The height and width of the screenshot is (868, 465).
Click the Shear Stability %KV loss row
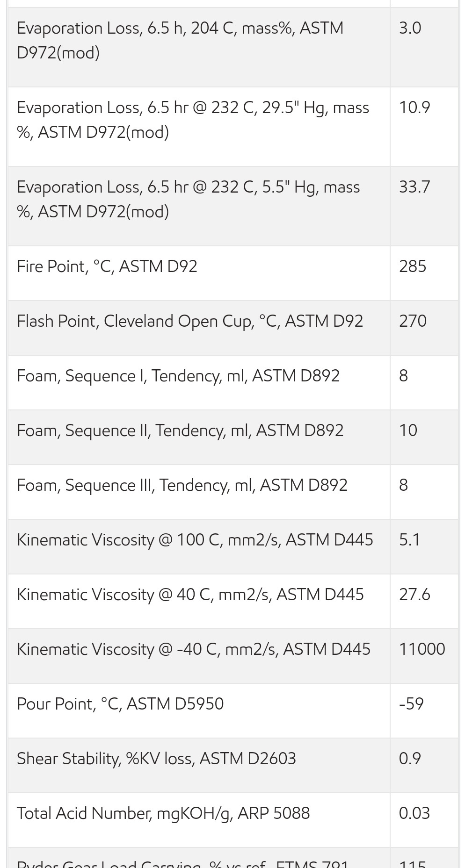tap(156, 759)
